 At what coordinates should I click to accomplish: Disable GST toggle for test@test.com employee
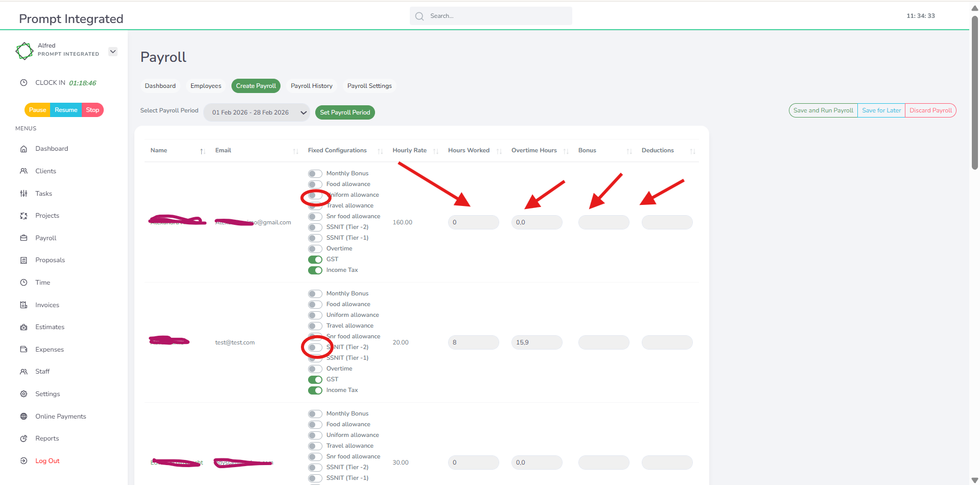click(x=315, y=380)
